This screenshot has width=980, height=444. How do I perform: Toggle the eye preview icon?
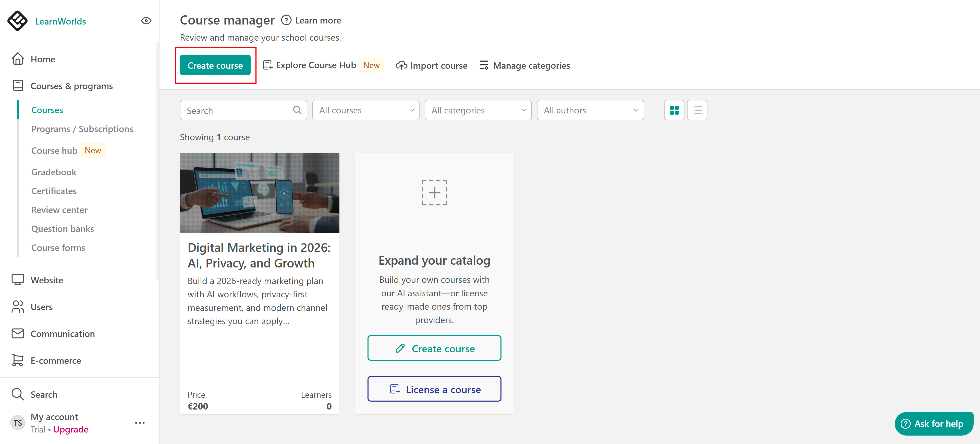pyautogui.click(x=146, y=21)
